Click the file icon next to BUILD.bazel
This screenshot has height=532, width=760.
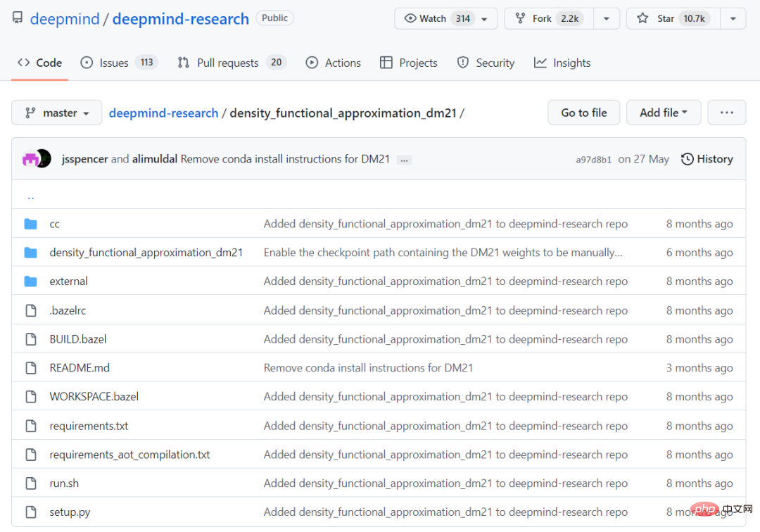point(31,339)
